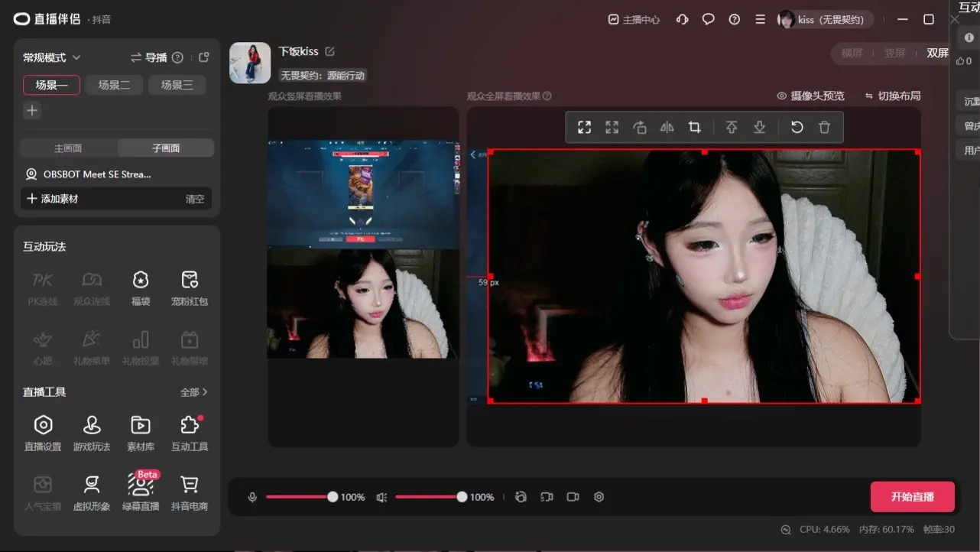Click the beauty effects icon in bottom bar
Viewport: 980px width, 552px height.
coord(521,497)
